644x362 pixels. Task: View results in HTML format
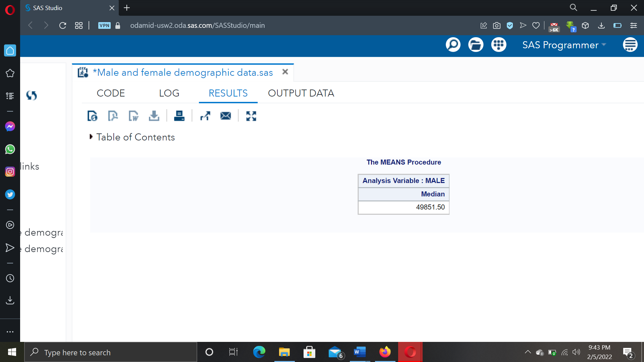93,116
